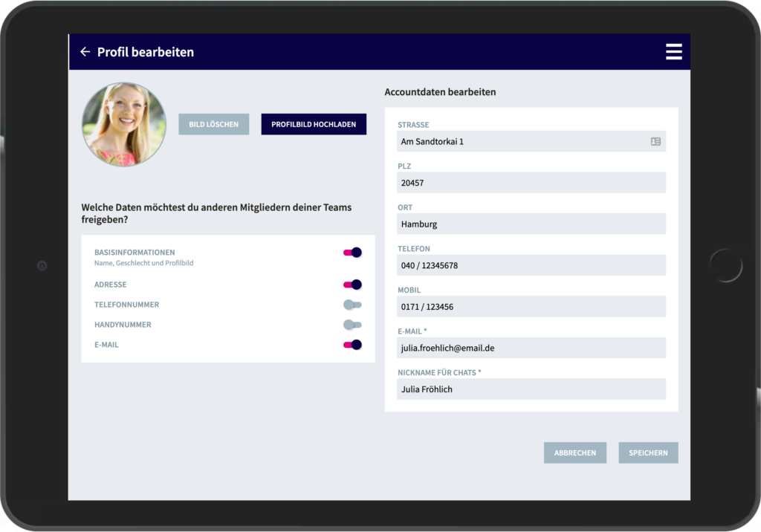Click the 'ADRESSE' row label

pyautogui.click(x=110, y=285)
